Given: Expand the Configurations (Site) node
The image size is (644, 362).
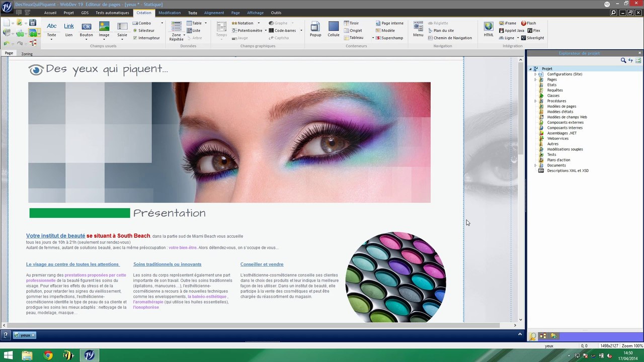Looking at the screenshot, I should (535, 74).
